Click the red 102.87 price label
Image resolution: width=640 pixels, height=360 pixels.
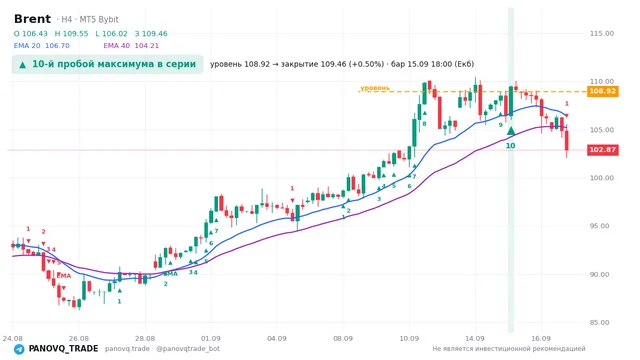tap(602, 150)
